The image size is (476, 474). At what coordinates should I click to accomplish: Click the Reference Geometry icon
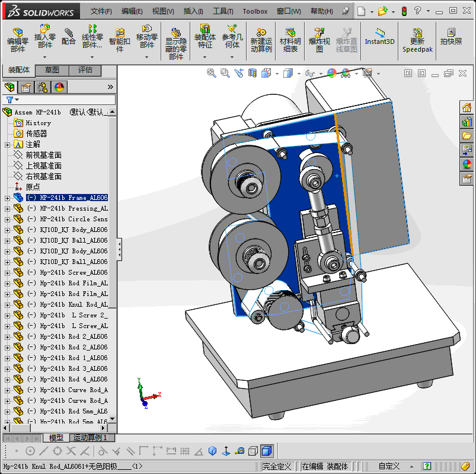click(x=232, y=36)
